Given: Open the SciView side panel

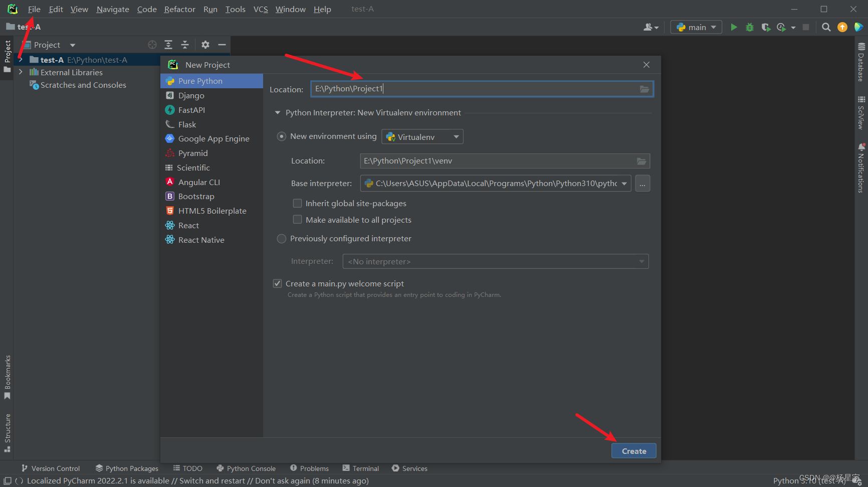Looking at the screenshot, I should pos(861,113).
